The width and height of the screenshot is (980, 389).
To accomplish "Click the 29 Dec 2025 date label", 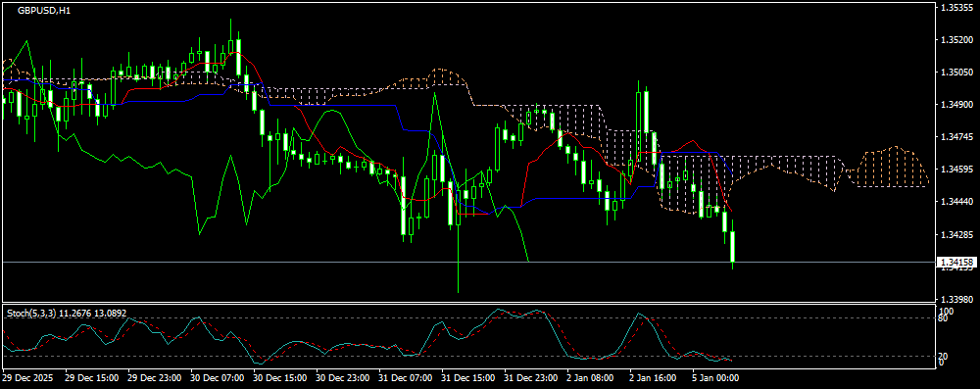I will coord(27,378).
